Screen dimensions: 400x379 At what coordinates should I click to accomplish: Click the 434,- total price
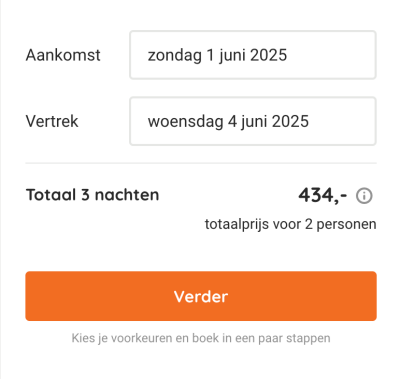(x=322, y=195)
